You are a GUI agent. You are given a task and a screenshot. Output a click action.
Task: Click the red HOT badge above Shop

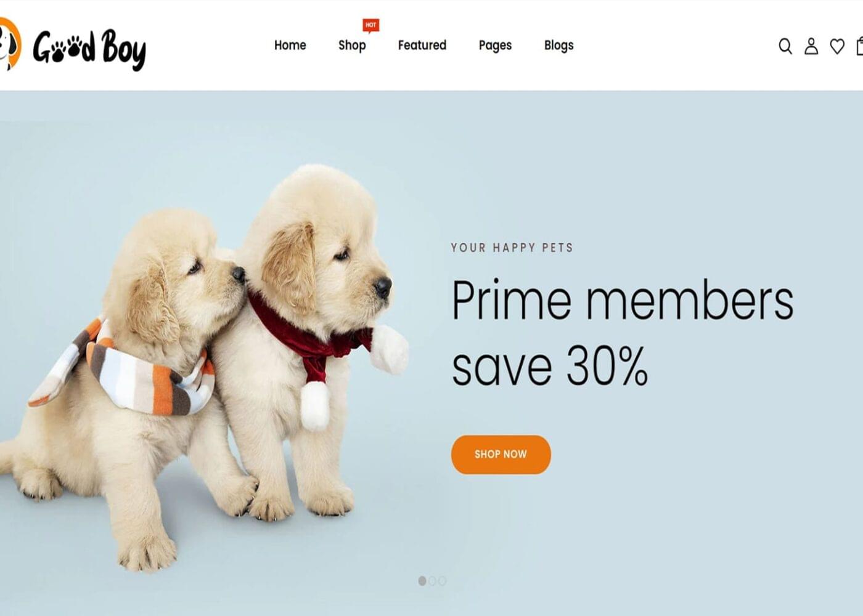(x=370, y=25)
